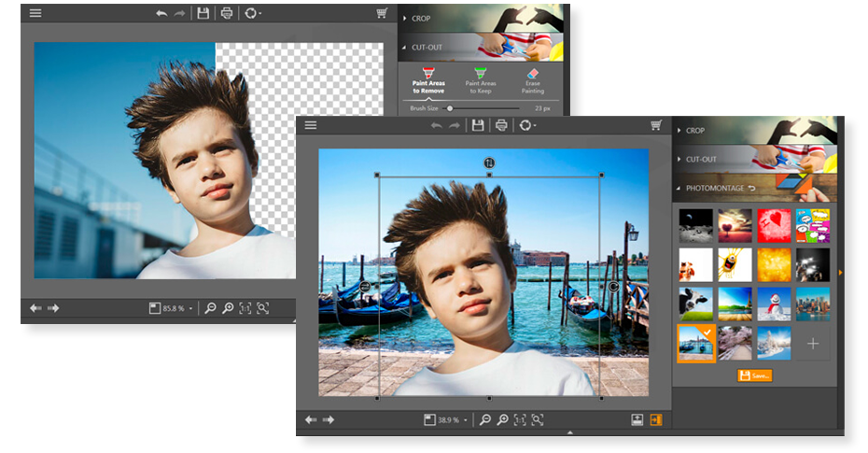Go to the previous image in the back window
The image size is (868, 453).
coord(36,308)
